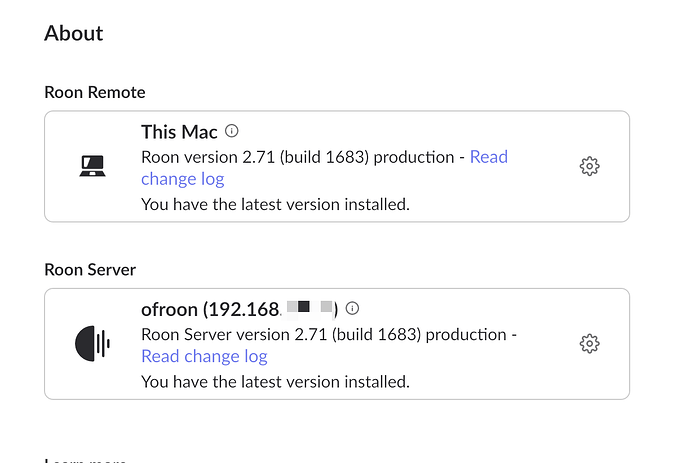Select the This Mac device title
The image size is (690, 463).
click(179, 132)
